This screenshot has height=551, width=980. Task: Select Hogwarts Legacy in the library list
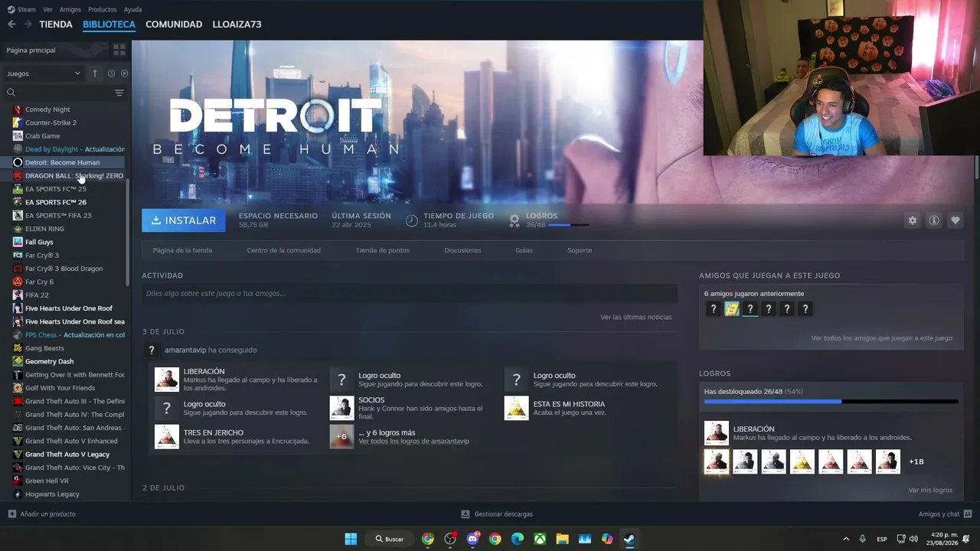(x=52, y=494)
